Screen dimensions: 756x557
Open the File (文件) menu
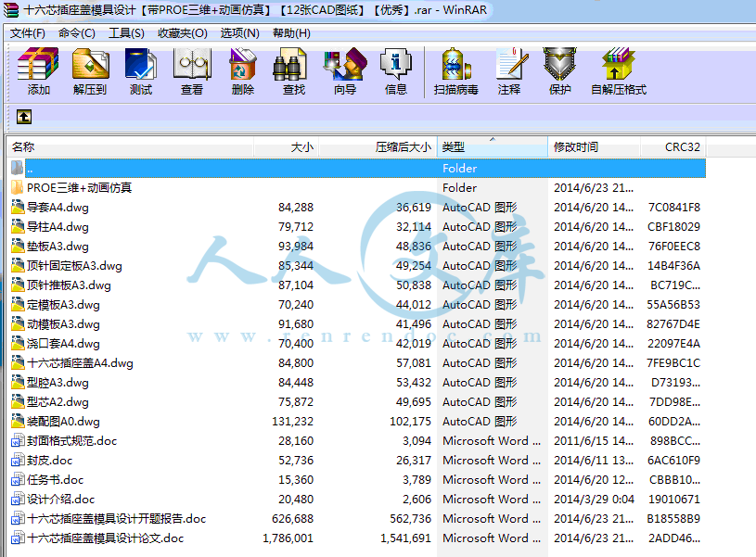point(28,33)
